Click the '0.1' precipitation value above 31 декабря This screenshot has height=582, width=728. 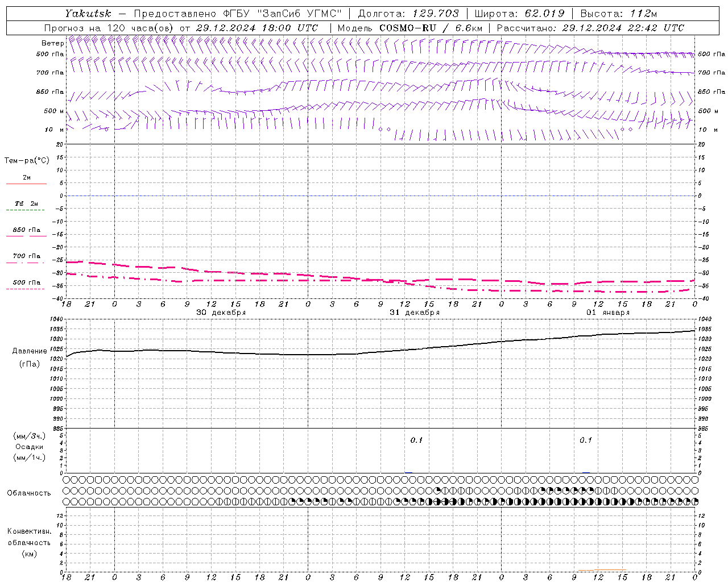click(417, 440)
